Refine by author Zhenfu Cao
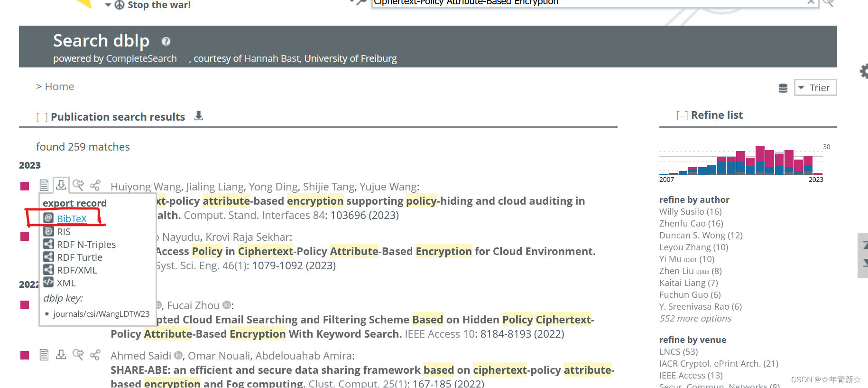 point(691,224)
